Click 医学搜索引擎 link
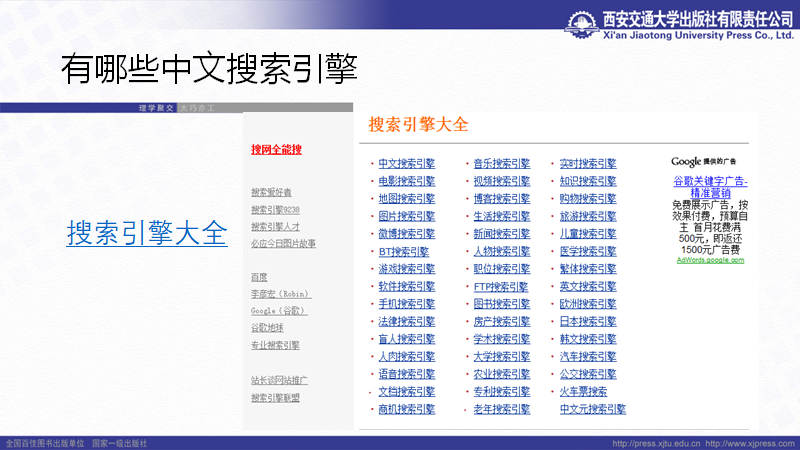The height and width of the screenshot is (450, 800). click(588, 252)
